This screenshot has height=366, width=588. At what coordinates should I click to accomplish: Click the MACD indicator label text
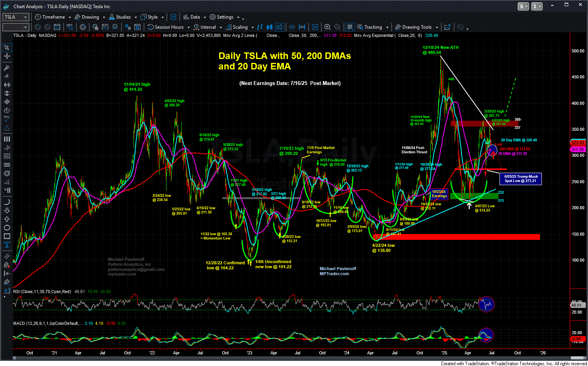coord(47,323)
